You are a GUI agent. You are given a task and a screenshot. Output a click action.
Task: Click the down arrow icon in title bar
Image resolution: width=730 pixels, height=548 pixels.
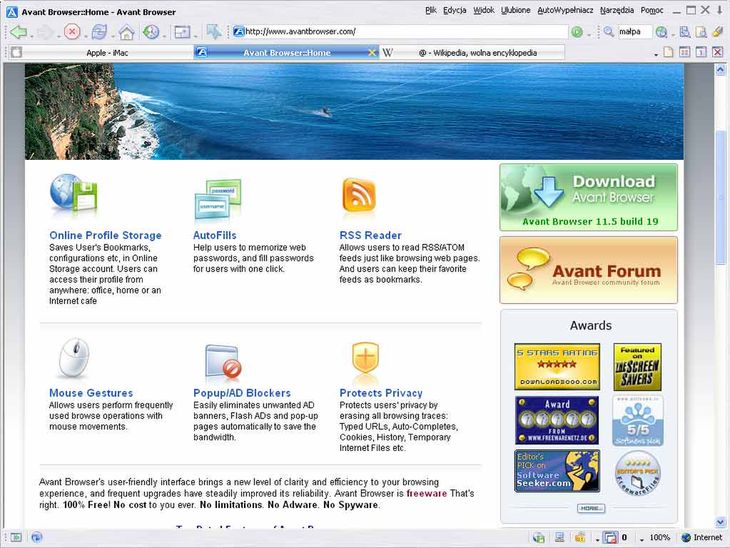point(720,10)
